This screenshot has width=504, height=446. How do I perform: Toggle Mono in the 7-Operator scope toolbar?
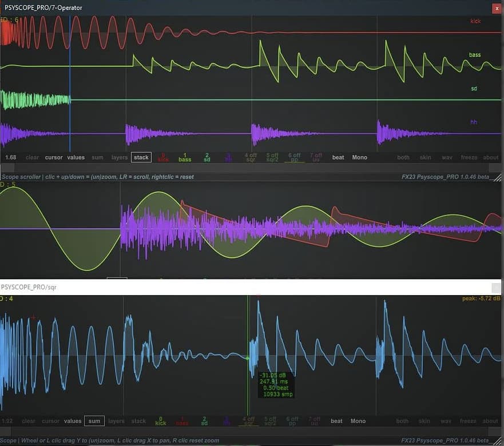pyautogui.click(x=359, y=157)
